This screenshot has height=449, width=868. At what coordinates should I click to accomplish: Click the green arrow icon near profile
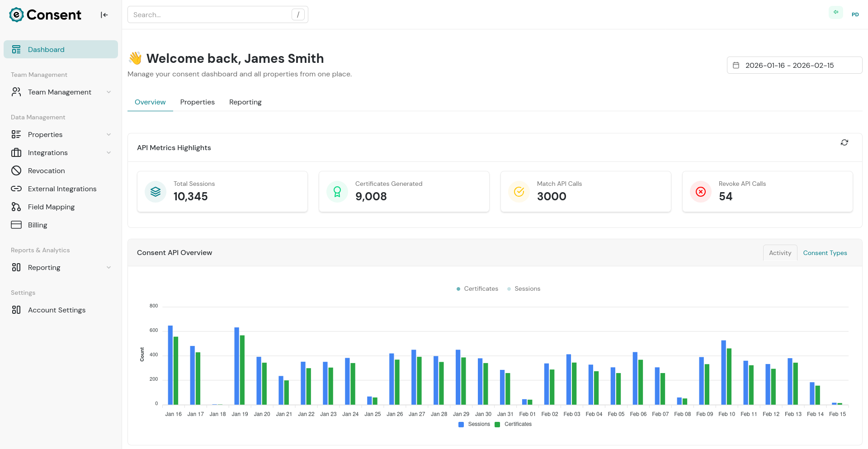835,12
